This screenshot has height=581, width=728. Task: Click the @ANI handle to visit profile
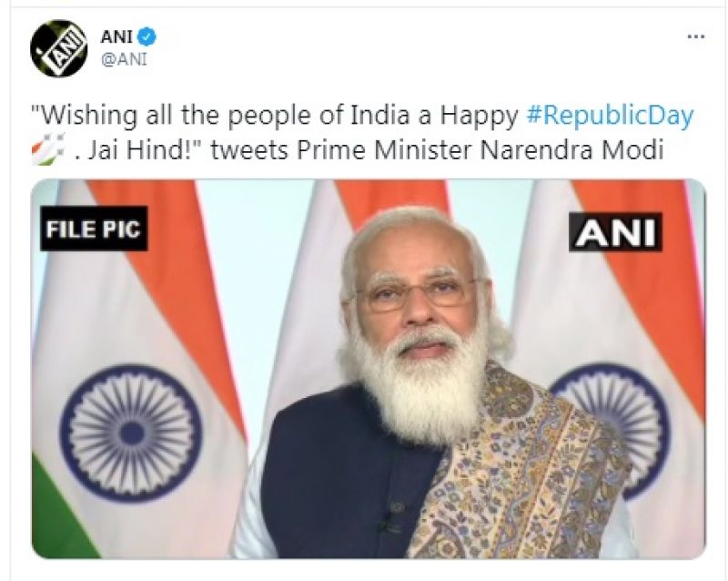tap(123, 59)
